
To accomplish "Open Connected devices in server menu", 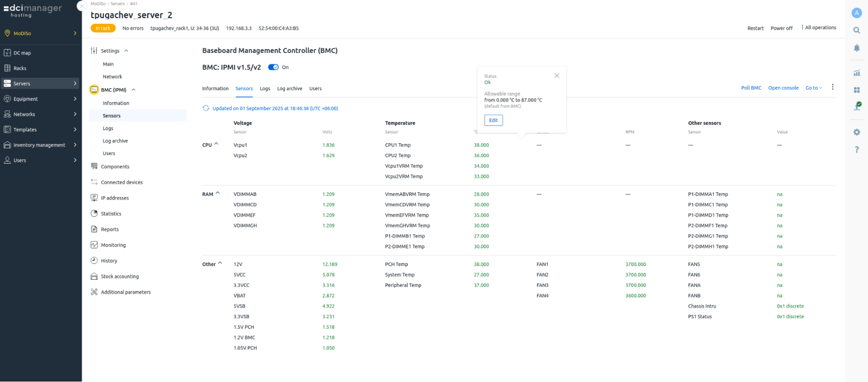I will pyautogui.click(x=122, y=182).
